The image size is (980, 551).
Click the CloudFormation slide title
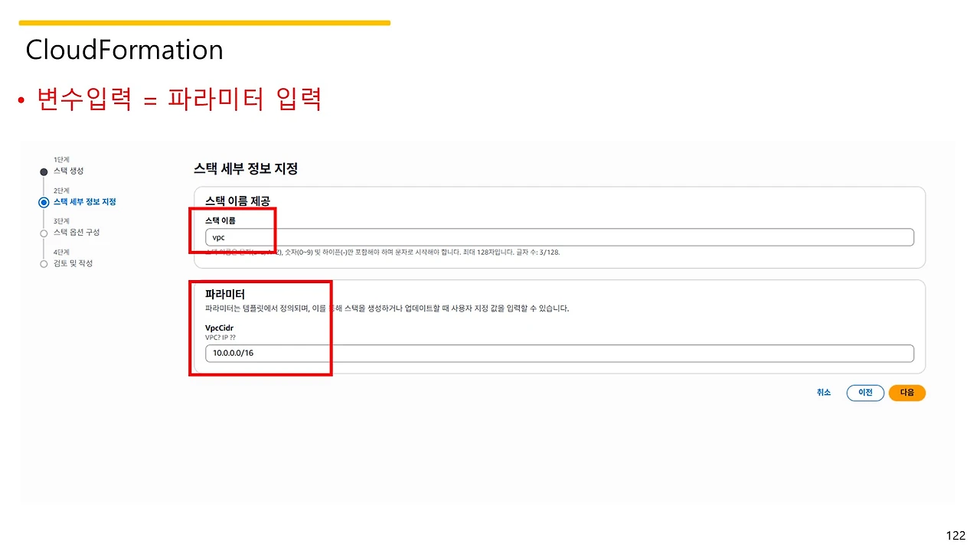point(124,50)
